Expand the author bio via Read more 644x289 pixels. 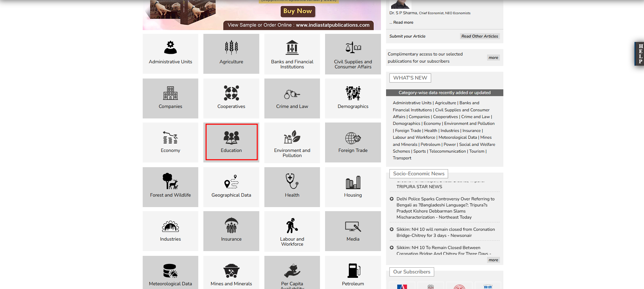click(403, 22)
